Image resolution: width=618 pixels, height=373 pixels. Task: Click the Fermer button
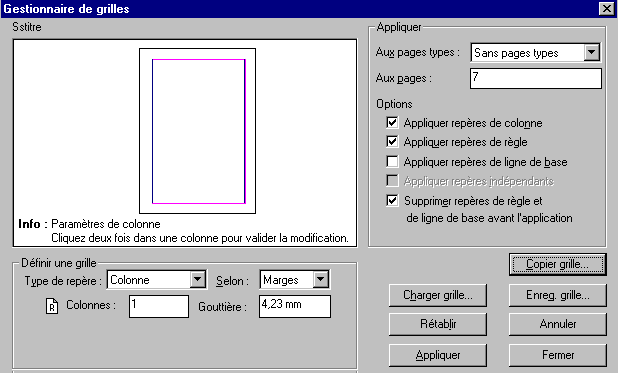[557, 355]
